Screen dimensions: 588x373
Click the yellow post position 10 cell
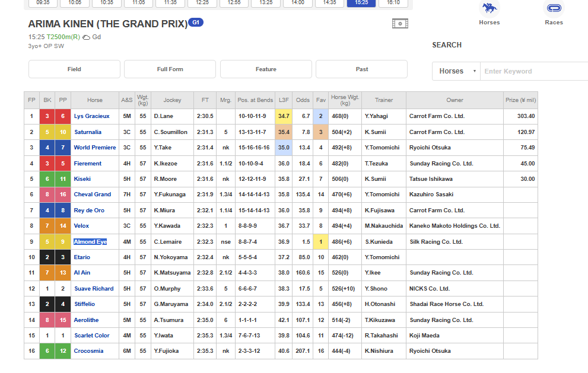click(x=63, y=132)
